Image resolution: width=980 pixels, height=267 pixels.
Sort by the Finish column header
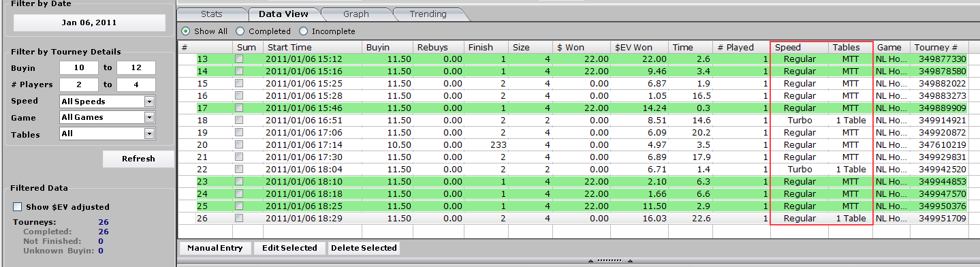486,48
